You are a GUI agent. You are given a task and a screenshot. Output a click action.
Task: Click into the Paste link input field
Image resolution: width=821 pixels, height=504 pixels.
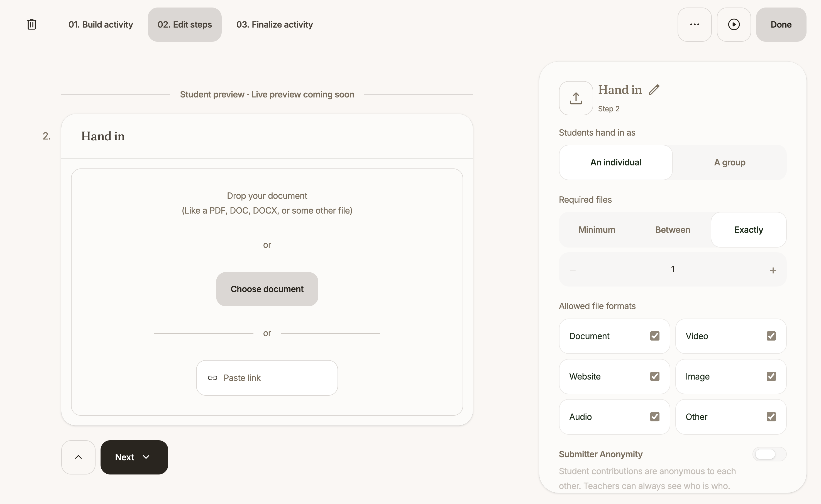pos(267,378)
